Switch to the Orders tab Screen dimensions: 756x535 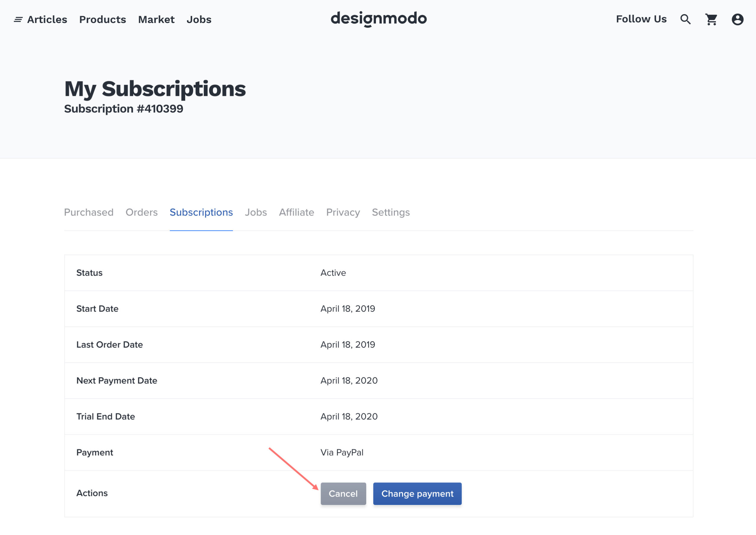(141, 212)
